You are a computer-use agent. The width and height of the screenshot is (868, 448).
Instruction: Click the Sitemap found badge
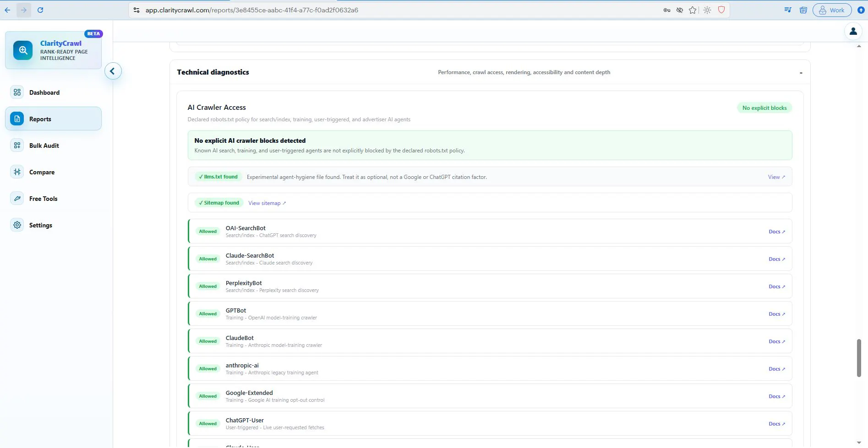pyautogui.click(x=219, y=203)
